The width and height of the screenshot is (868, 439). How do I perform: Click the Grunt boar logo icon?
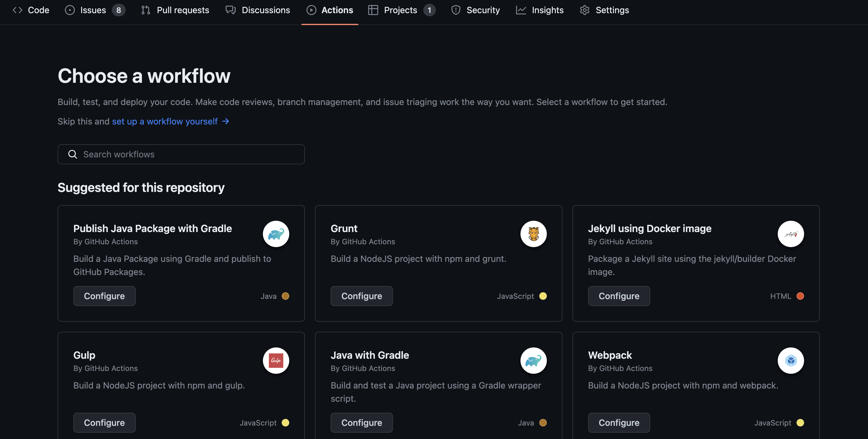pyautogui.click(x=533, y=234)
